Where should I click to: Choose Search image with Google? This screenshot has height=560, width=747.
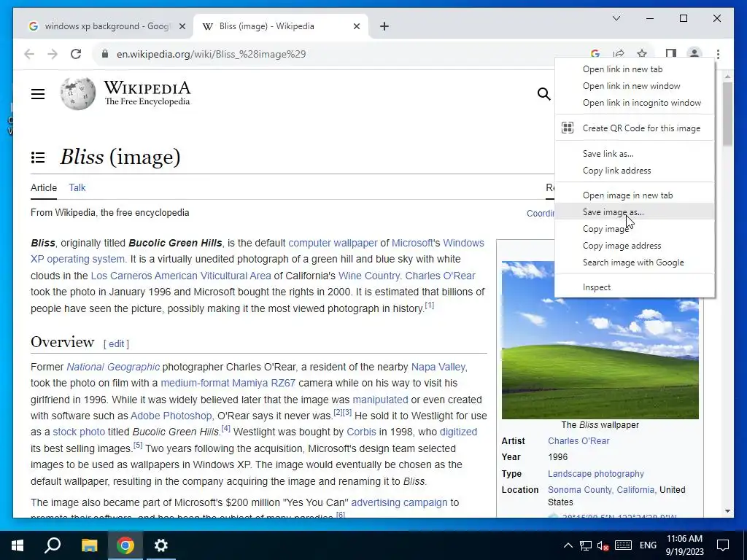[635, 262]
